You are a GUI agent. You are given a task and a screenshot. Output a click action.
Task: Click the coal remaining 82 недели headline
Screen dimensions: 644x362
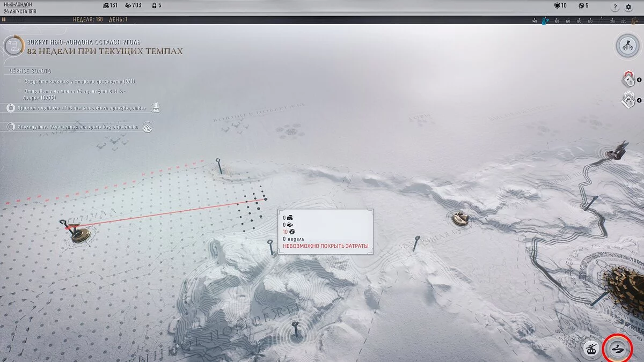point(105,51)
